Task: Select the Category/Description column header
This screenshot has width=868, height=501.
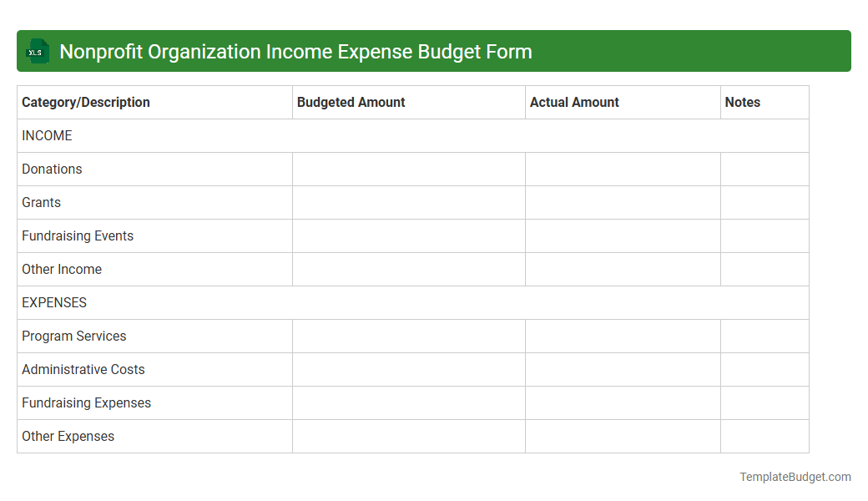Action: pos(86,102)
